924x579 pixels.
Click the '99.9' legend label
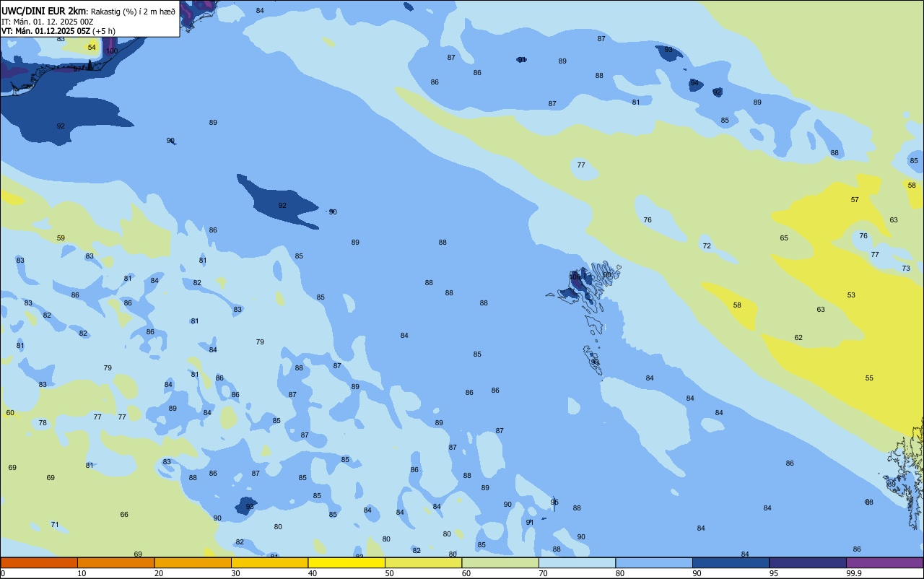coord(854,573)
